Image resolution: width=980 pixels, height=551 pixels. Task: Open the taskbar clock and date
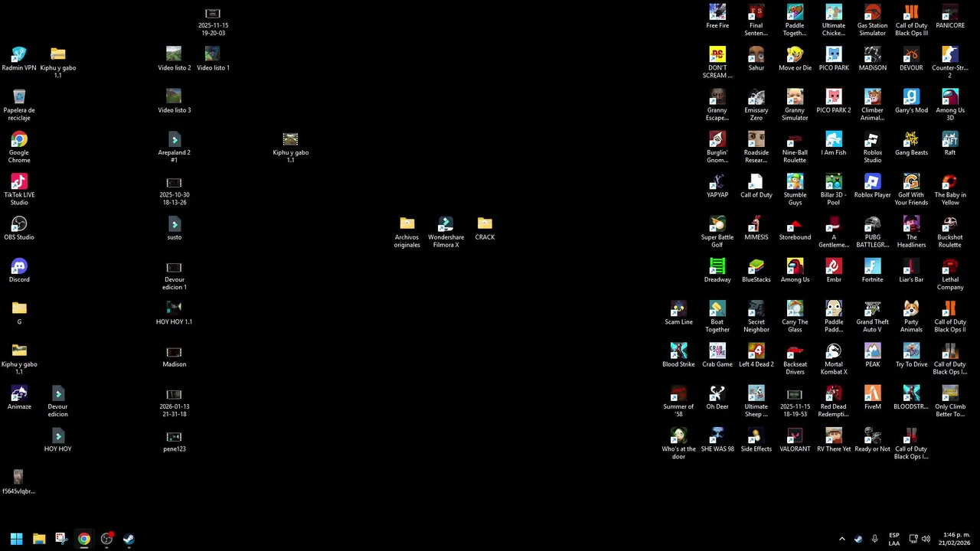[955, 539]
